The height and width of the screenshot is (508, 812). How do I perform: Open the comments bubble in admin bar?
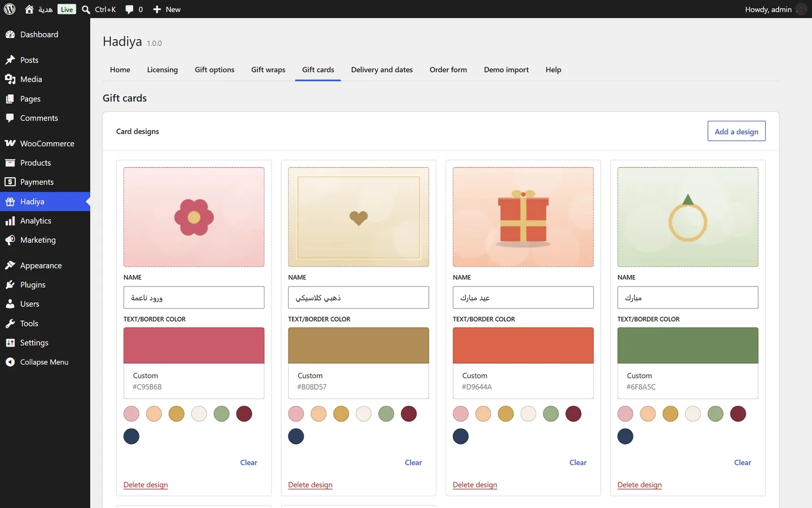click(x=129, y=9)
